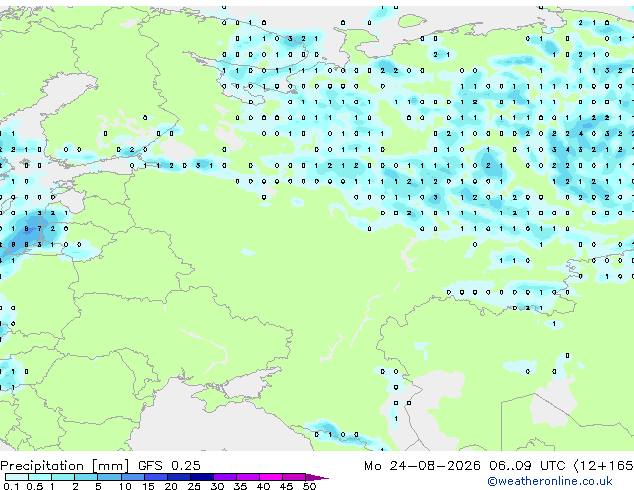This screenshot has height=490, width=634.
Task: Click the '45' legend scale value
Action: click(x=286, y=486)
